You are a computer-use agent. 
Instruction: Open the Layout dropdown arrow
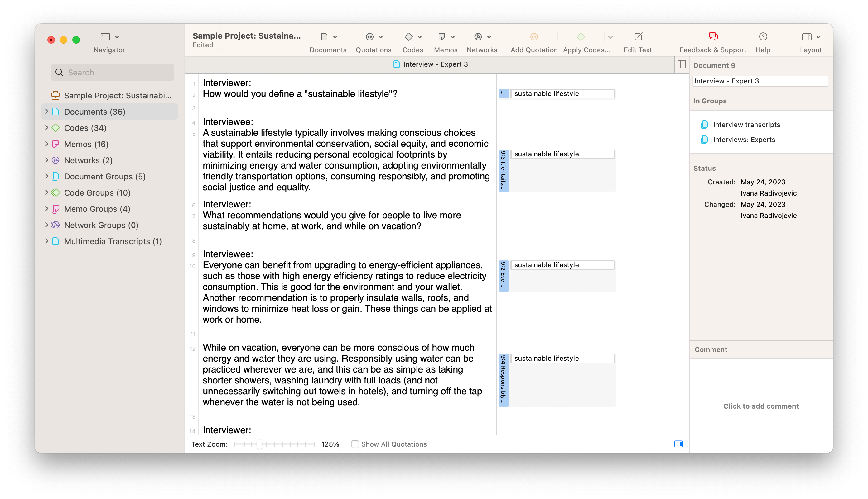[x=819, y=37]
